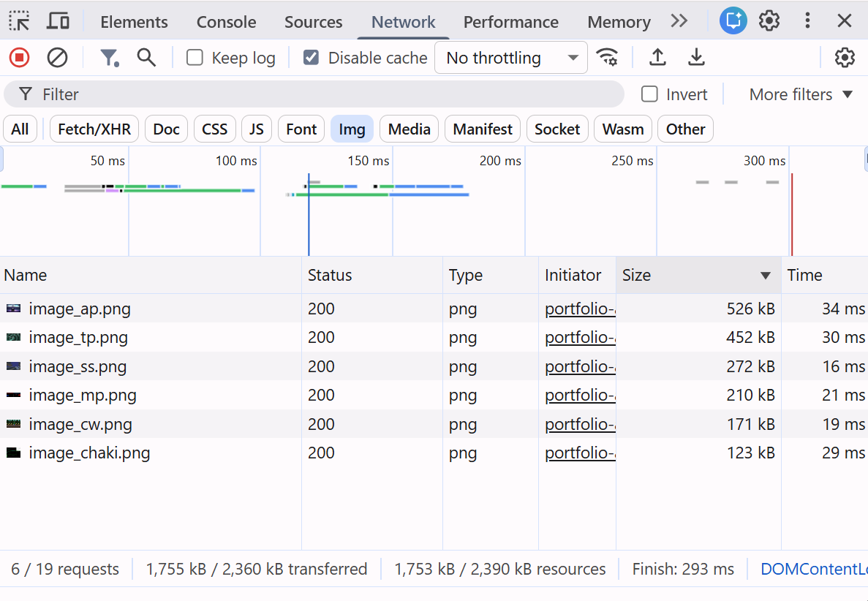Show more DevTools tabs chevron
This screenshot has height=601, width=868.
679,21
